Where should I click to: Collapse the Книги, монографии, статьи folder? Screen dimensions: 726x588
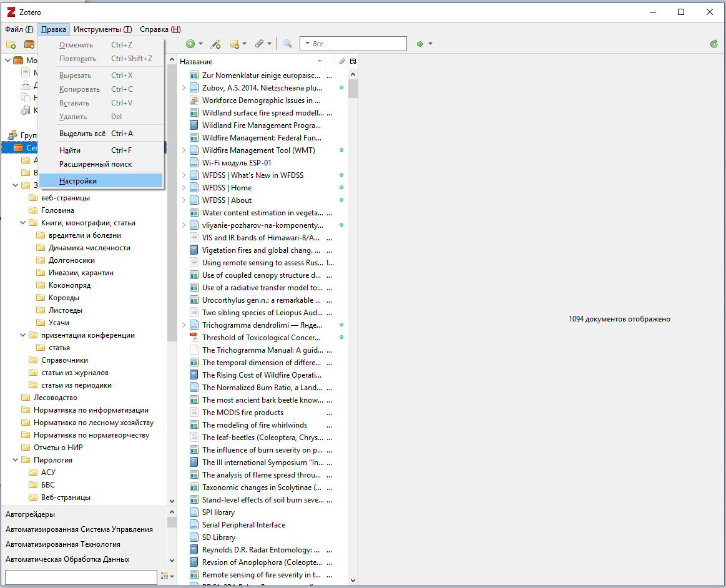[x=24, y=223]
